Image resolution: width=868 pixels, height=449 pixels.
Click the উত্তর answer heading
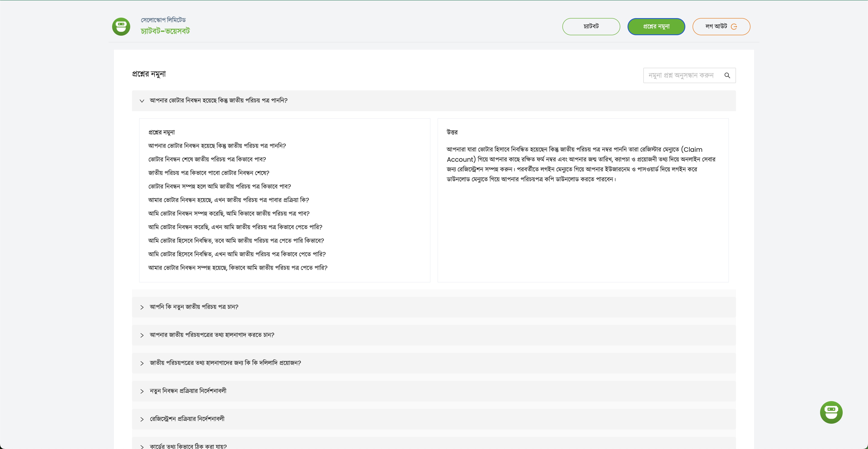point(452,132)
